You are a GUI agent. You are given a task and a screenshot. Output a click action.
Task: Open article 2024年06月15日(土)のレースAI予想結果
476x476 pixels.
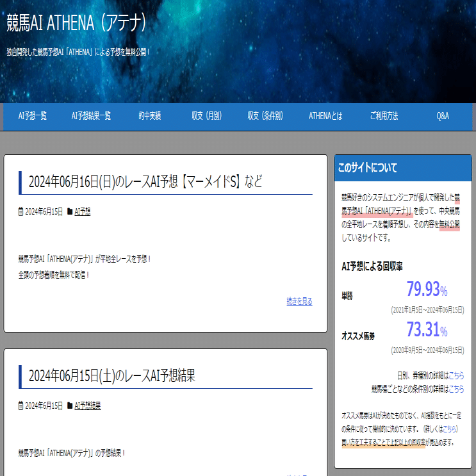click(x=112, y=375)
